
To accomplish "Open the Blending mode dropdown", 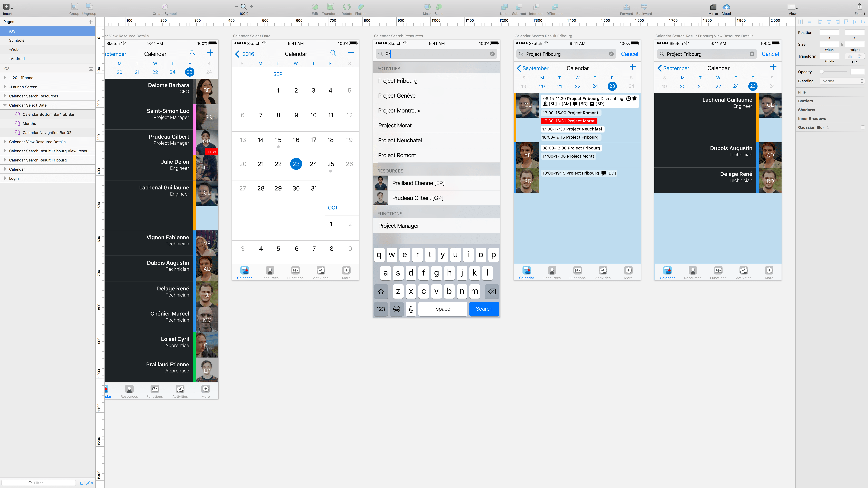I will pos(841,81).
